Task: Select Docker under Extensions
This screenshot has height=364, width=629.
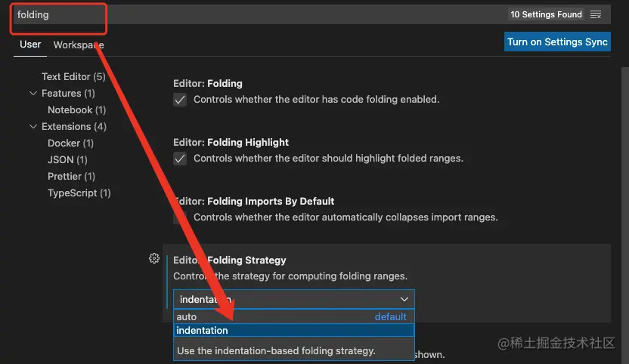Action: [x=70, y=143]
